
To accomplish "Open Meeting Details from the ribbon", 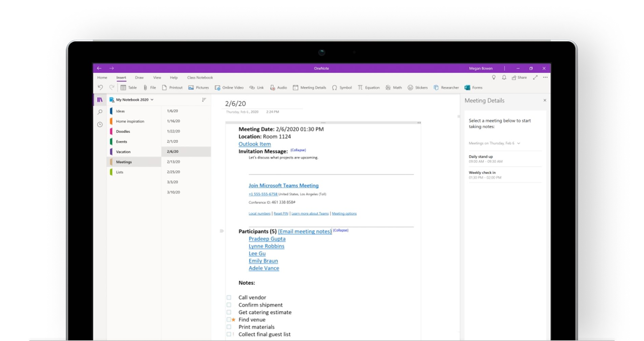I will tap(309, 88).
